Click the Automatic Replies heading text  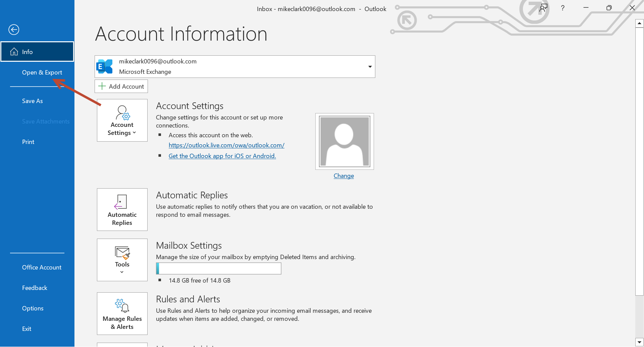tap(192, 195)
